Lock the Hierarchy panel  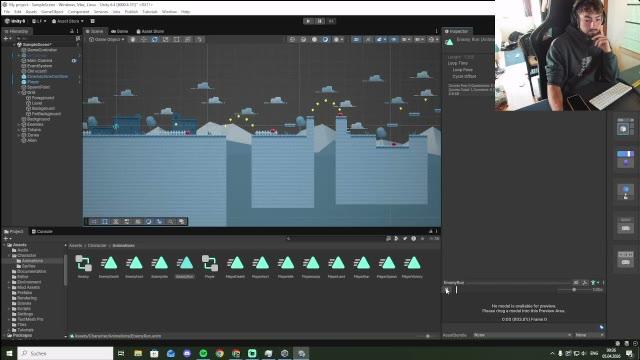click(71, 31)
